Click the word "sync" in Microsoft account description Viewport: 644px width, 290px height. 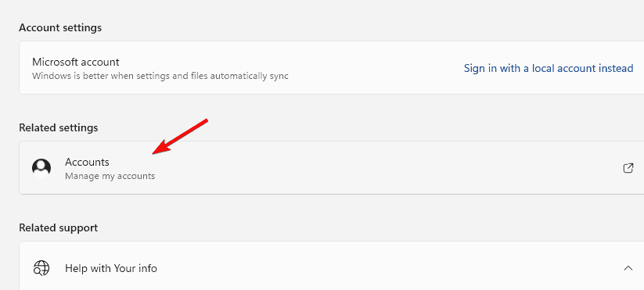(x=279, y=77)
